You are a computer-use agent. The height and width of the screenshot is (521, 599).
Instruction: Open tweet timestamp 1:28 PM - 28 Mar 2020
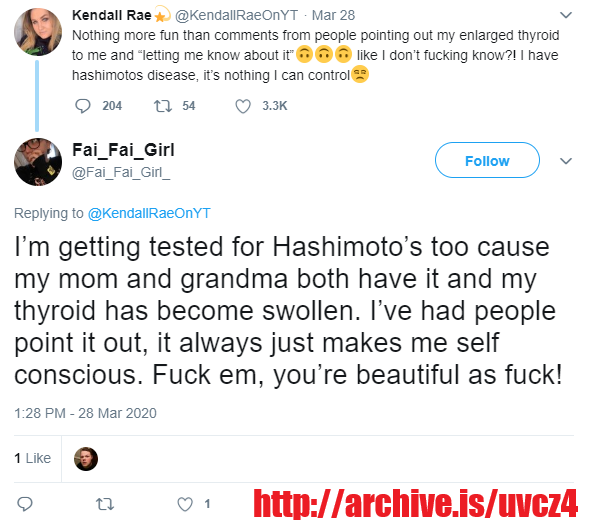85,413
